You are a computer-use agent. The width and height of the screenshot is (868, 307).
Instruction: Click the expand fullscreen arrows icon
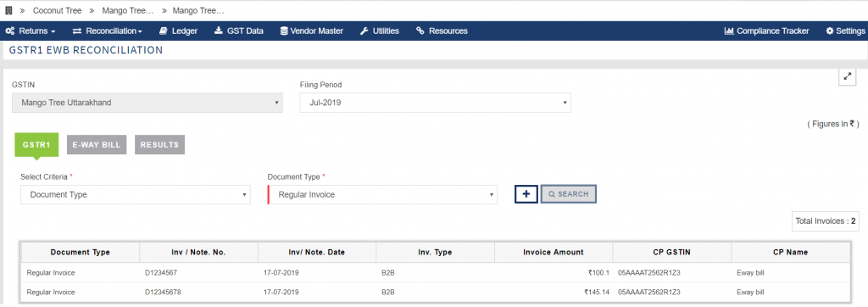[x=848, y=77]
